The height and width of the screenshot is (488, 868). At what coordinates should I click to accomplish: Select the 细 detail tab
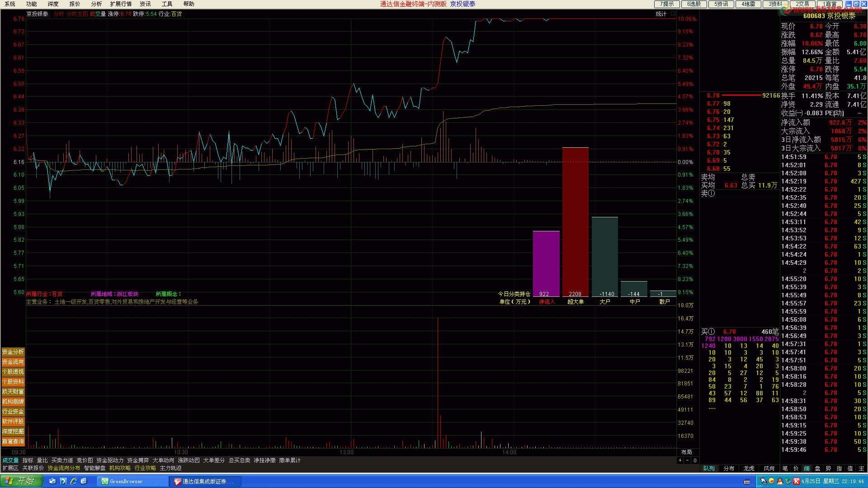(x=807, y=469)
